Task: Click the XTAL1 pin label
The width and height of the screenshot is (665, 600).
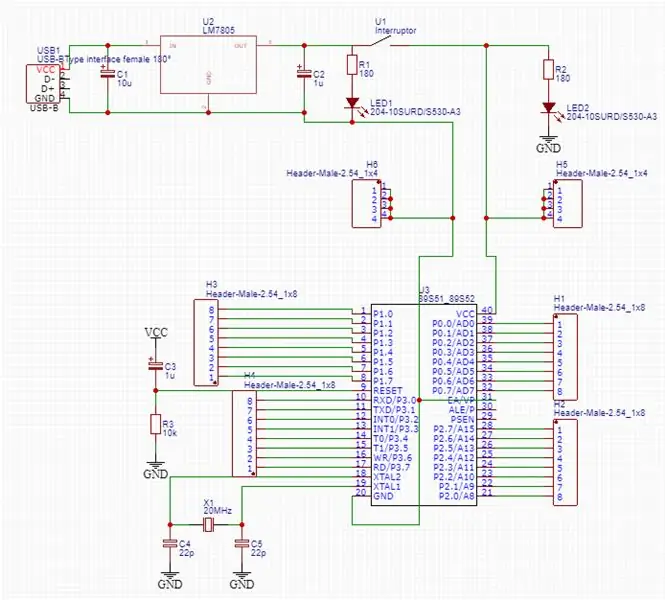Action: (x=387, y=486)
